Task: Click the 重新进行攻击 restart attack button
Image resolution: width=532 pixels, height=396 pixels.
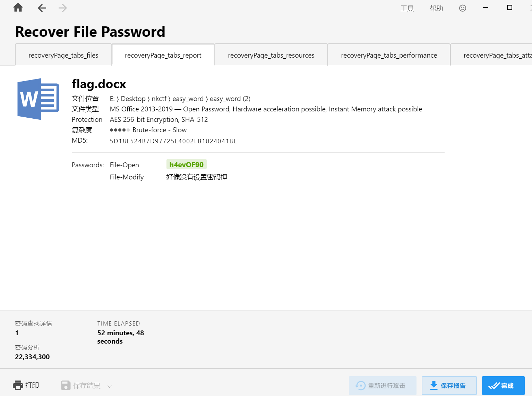Action: coord(383,386)
